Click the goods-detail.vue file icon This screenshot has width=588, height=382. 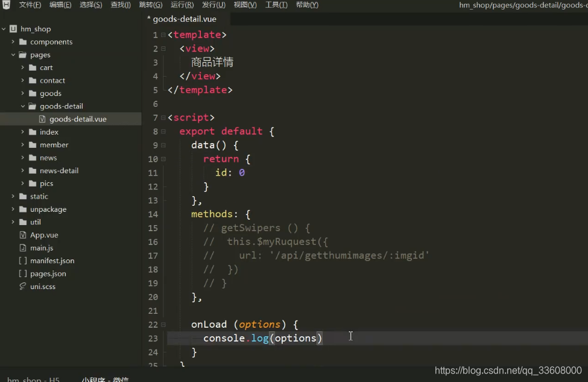pos(42,119)
